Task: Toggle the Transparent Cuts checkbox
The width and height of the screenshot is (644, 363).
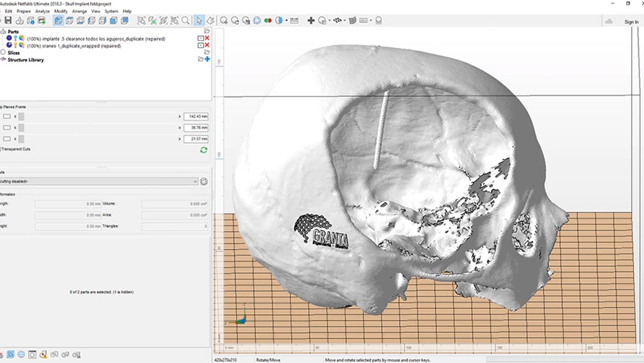Action: pos(1,149)
